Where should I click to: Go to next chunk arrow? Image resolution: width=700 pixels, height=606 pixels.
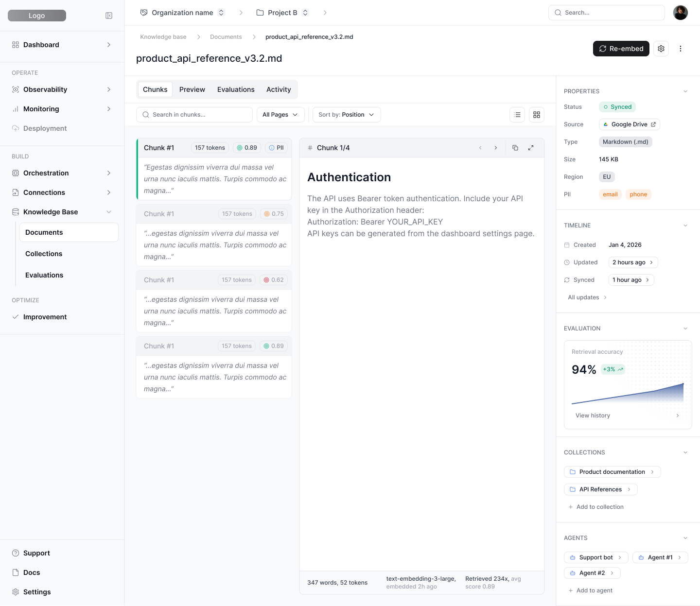tap(496, 148)
